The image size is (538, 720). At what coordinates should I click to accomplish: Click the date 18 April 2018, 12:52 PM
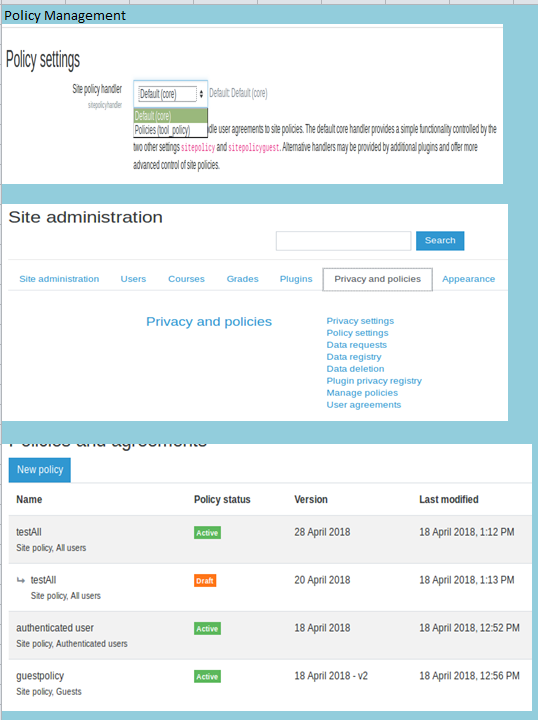tap(469, 628)
